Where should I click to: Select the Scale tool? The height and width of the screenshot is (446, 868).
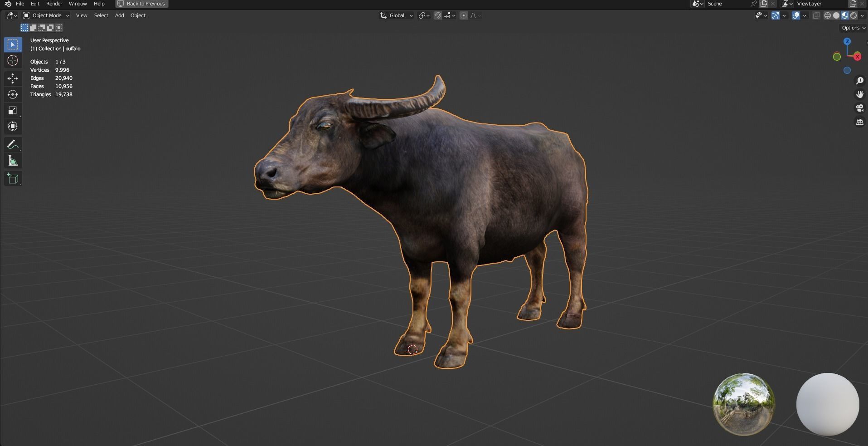tap(13, 110)
